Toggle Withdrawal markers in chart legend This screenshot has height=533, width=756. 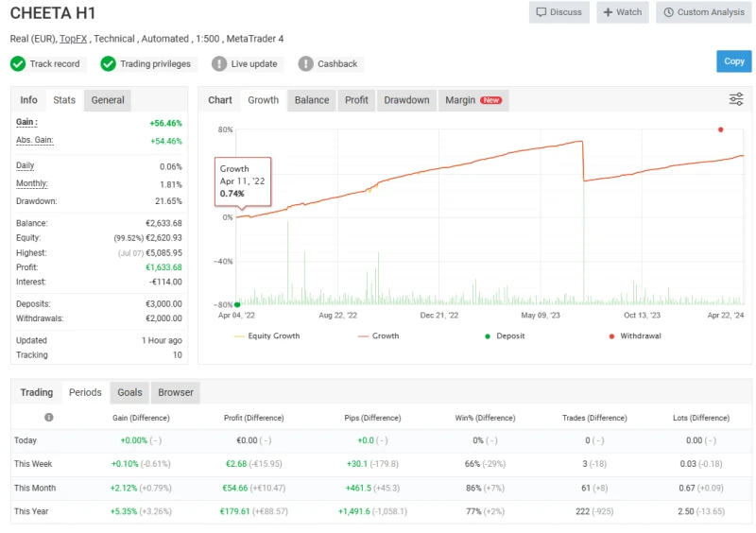point(635,336)
